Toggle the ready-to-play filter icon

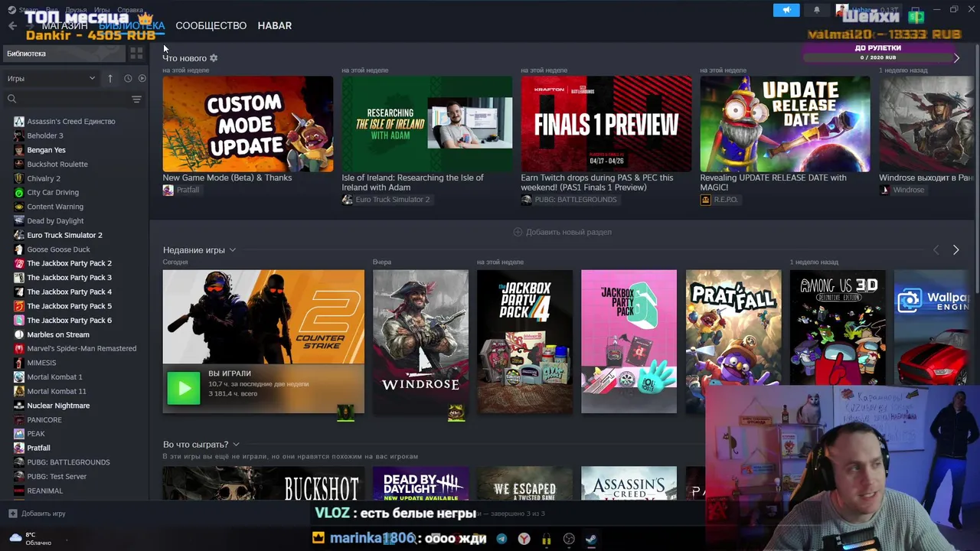pyautogui.click(x=142, y=78)
